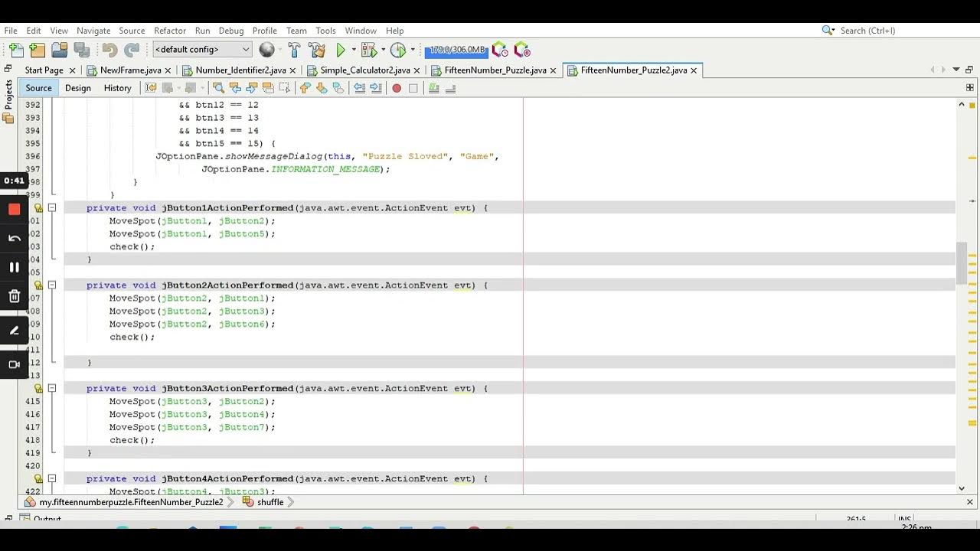The width and height of the screenshot is (980, 551).
Task: Click the hint bulb beside jButton3ActionPerformed
Action: coord(38,388)
